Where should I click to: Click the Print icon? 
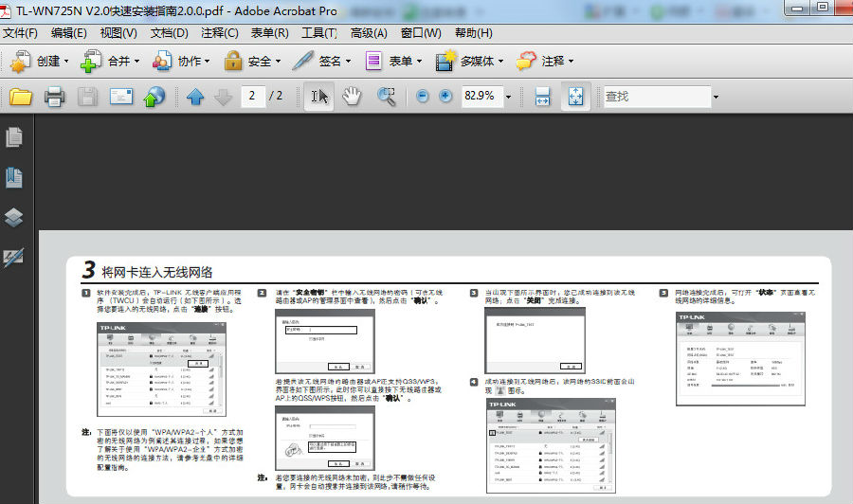(x=54, y=98)
